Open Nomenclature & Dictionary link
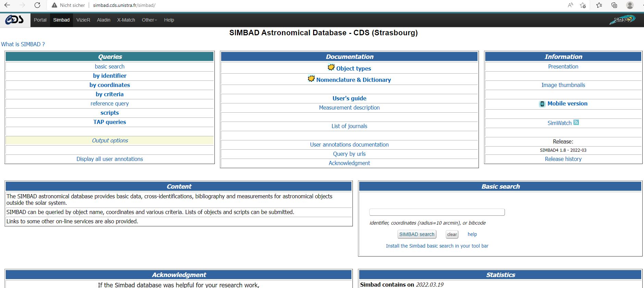This screenshot has height=288, width=644. [354, 80]
